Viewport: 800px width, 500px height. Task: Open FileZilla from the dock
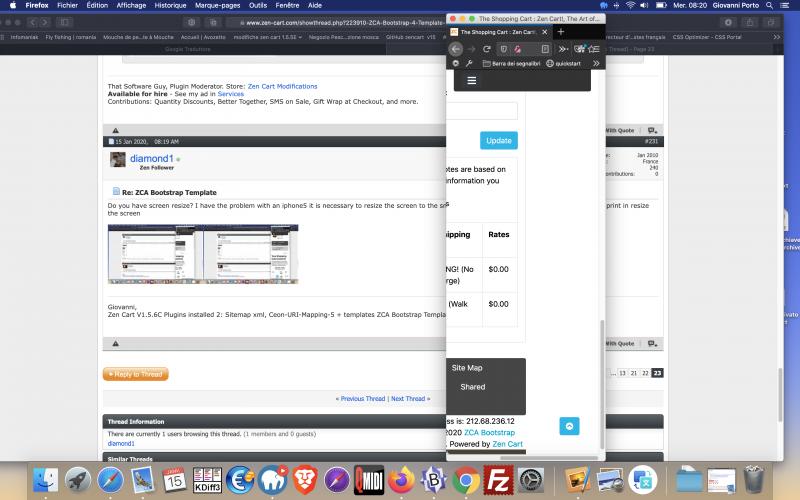coord(498,480)
